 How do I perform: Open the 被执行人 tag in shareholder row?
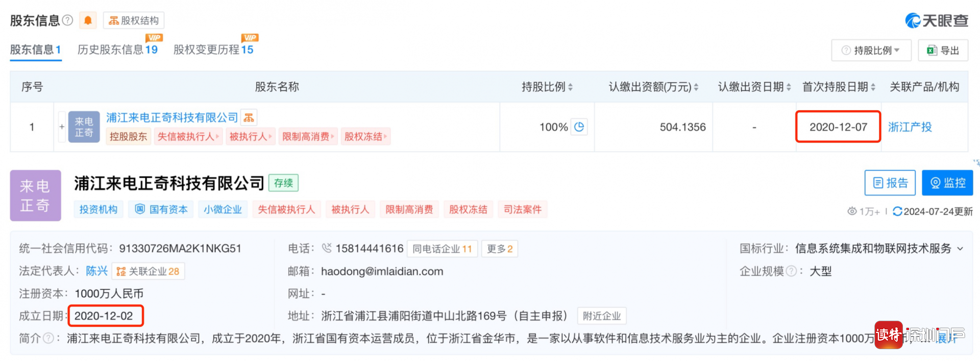pos(251,136)
